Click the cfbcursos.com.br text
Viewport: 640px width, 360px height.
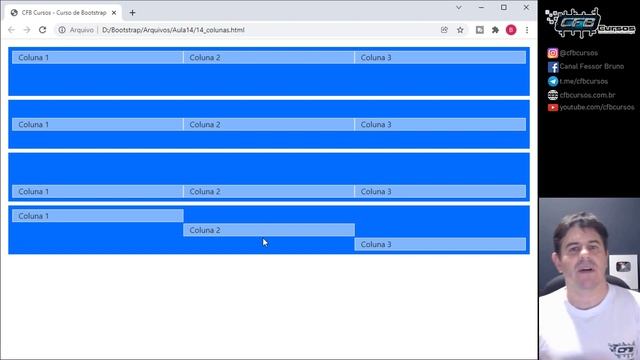[587, 95]
